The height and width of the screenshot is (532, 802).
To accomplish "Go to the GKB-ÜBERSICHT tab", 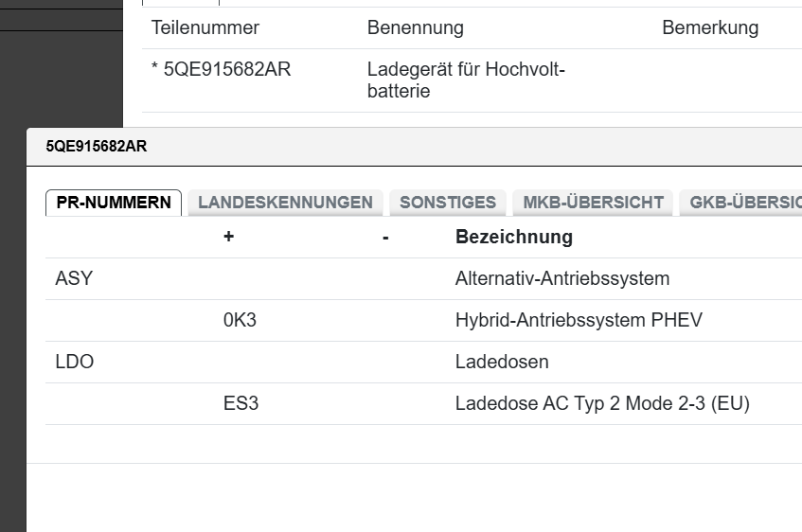I will 744,203.
